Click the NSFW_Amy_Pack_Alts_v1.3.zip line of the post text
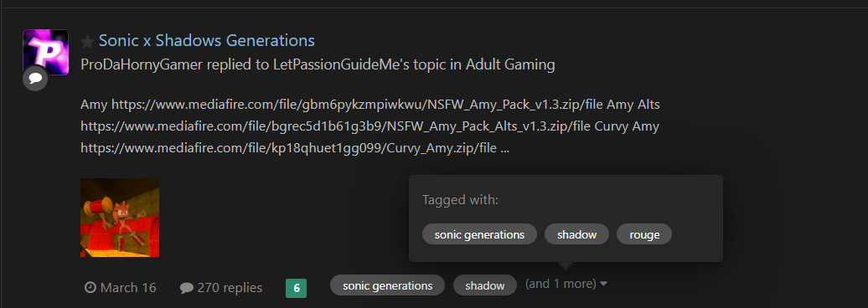The width and height of the screenshot is (868, 308). click(369, 126)
